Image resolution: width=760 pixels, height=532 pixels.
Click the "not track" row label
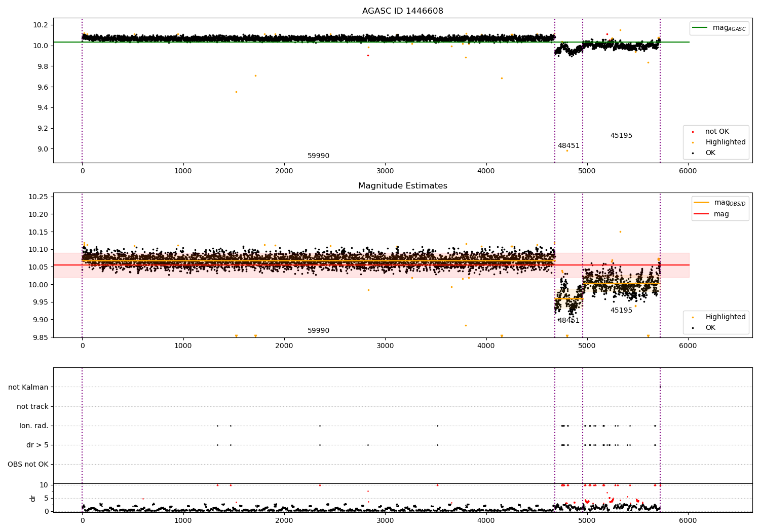tap(32, 407)
